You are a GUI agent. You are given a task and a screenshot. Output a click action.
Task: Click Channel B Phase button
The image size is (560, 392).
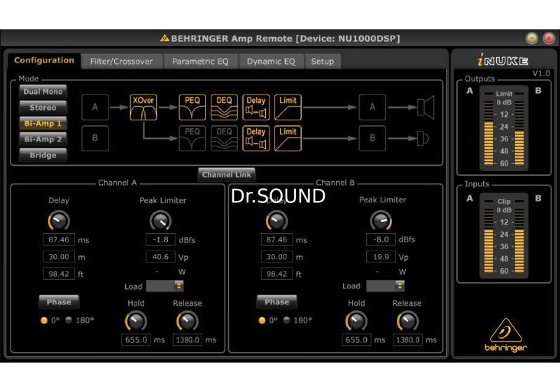pyautogui.click(x=276, y=302)
